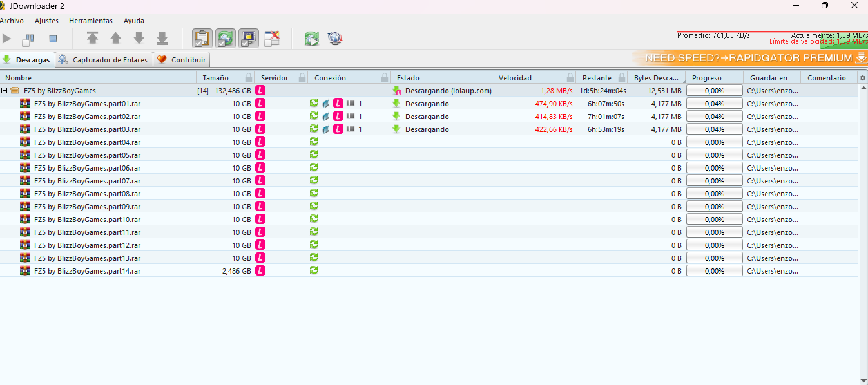
Task: Open the Contribuir tab
Action: tap(182, 60)
